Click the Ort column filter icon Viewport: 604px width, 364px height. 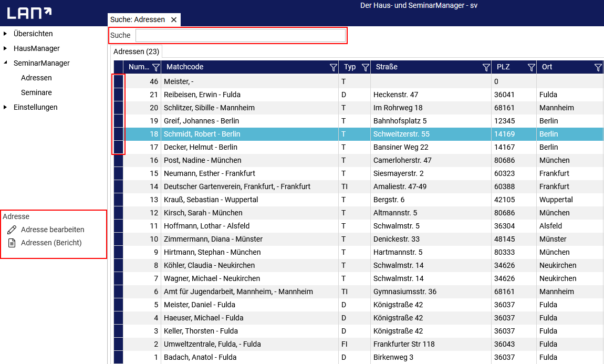point(598,67)
